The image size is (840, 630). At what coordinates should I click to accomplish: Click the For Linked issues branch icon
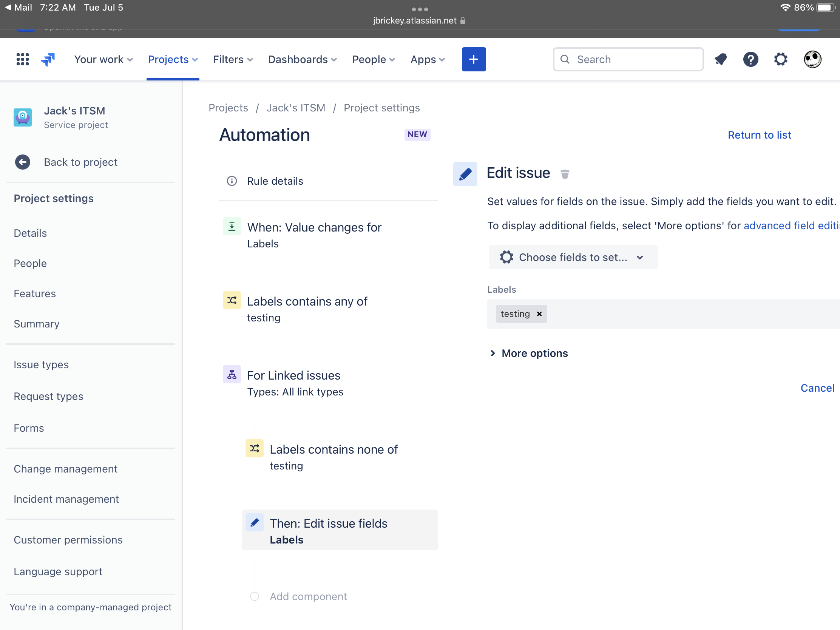tap(232, 374)
